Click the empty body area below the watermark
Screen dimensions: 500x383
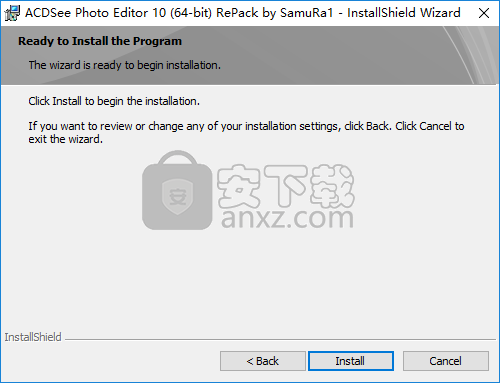[x=248, y=280]
